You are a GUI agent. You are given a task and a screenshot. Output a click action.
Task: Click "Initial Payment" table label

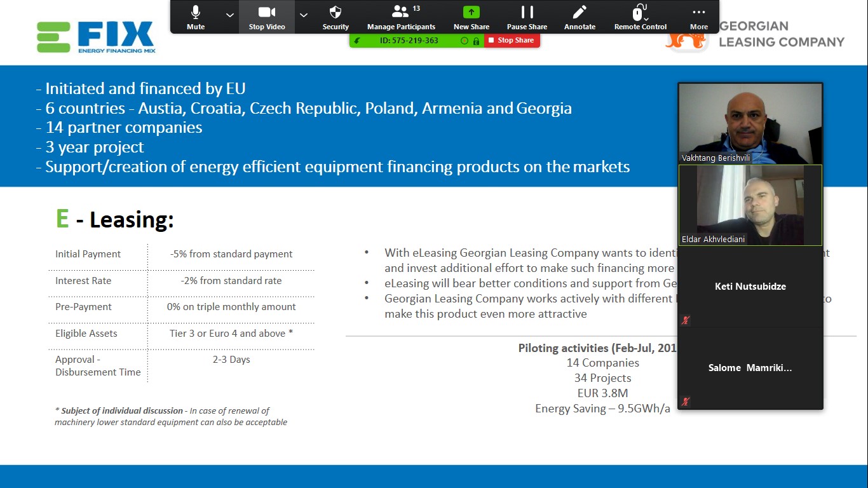88,254
